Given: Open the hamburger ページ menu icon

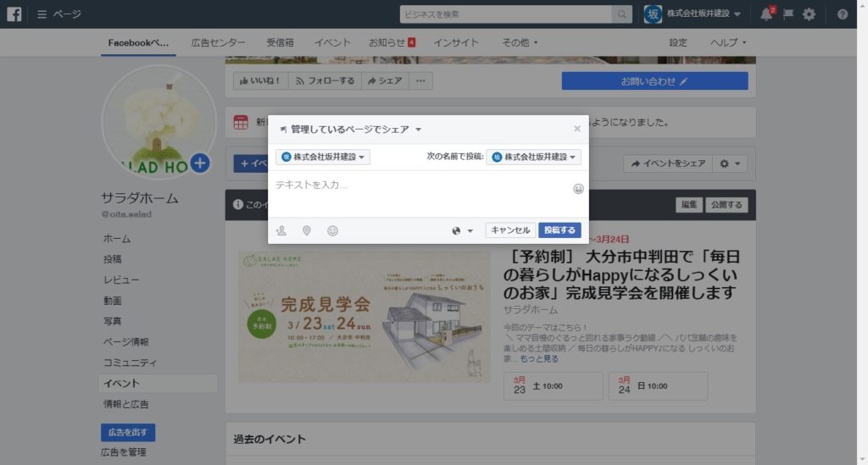Looking at the screenshot, I should 42,14.
